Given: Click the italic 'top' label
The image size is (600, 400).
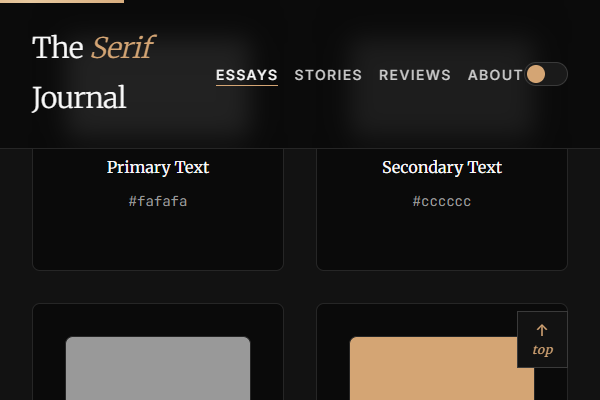Looking at the screenshot, I should [x=542, y=350].
